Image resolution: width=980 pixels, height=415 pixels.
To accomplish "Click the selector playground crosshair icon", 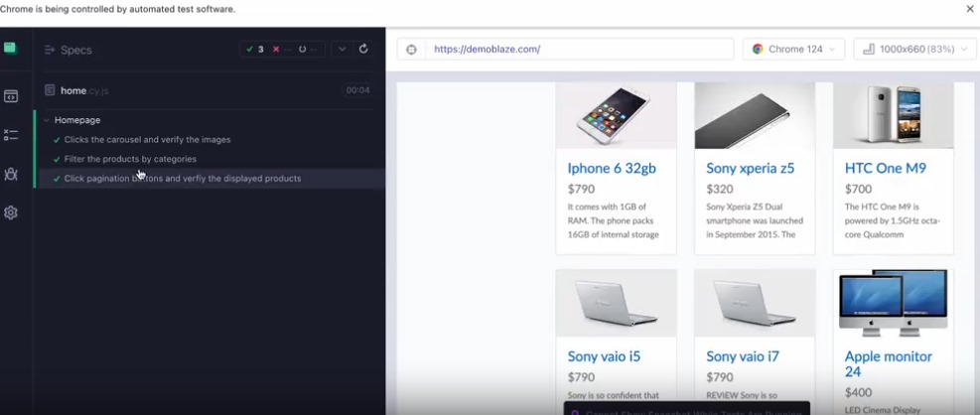I will tap(411, 50).
